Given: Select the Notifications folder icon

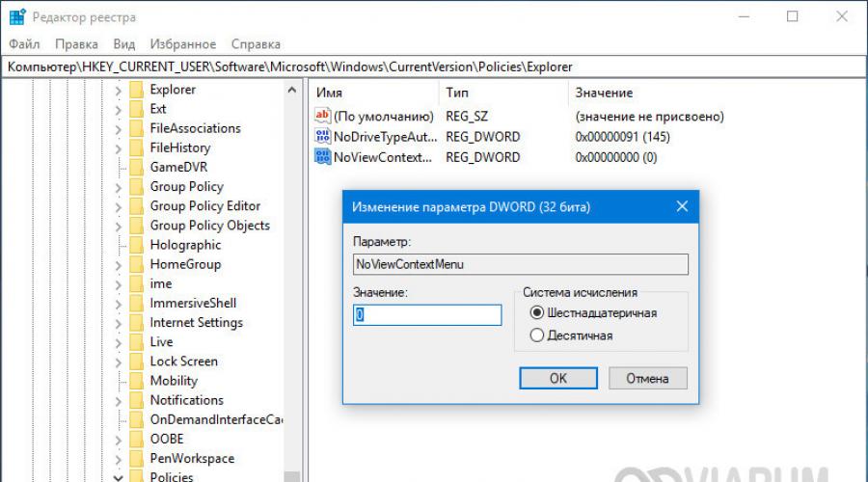Looking at the screenshot, I should (x=137, y=400).
